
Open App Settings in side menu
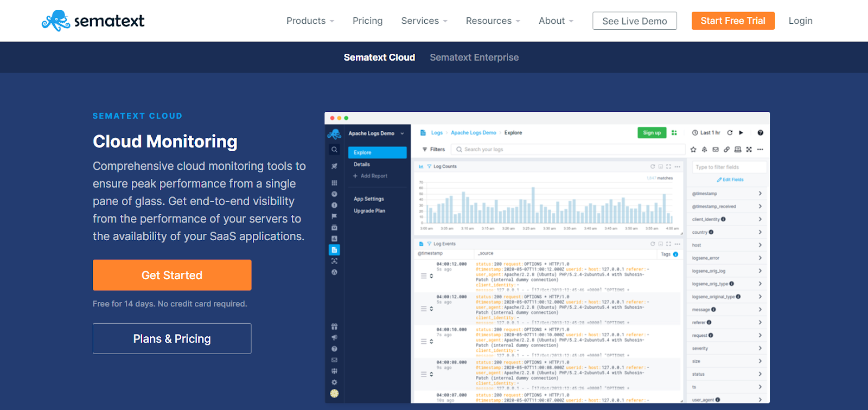point(369,199)
